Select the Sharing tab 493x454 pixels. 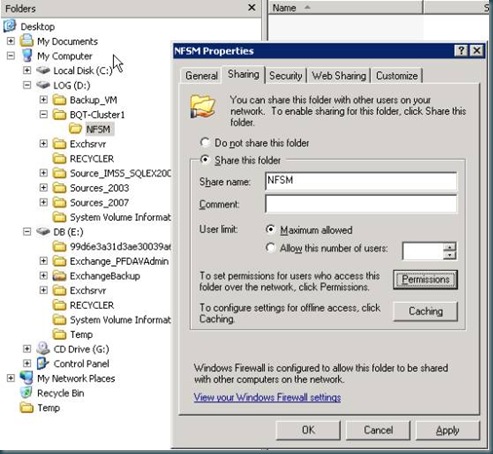point(243,74)
